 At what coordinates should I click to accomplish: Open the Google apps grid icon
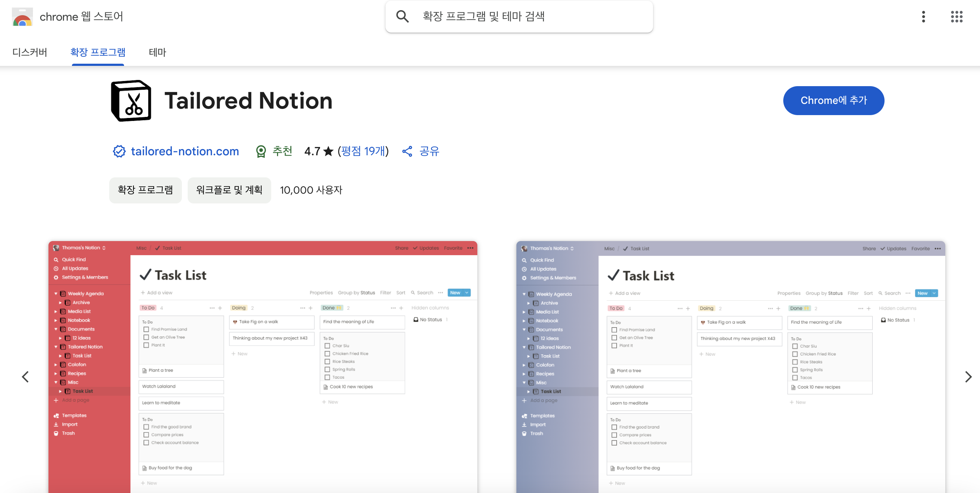(956, 17)
